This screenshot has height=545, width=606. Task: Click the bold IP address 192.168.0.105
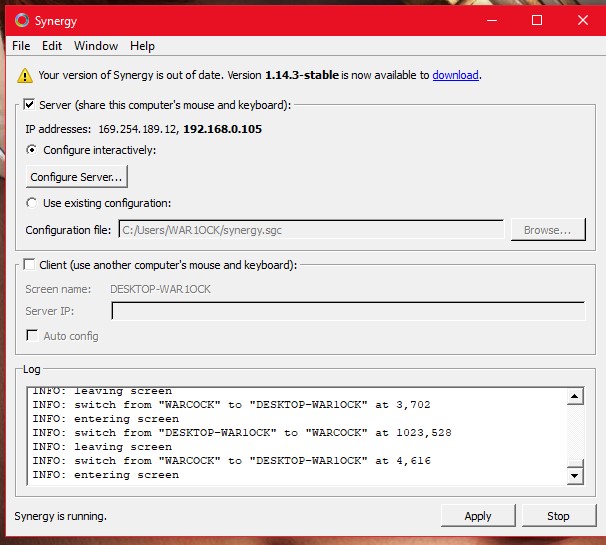(x=223, y=129)
